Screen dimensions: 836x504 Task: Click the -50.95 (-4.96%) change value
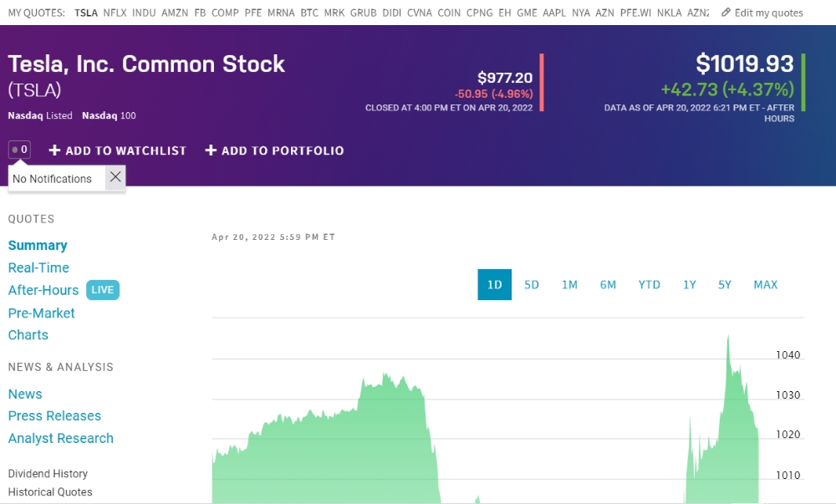tap(494, 94)
